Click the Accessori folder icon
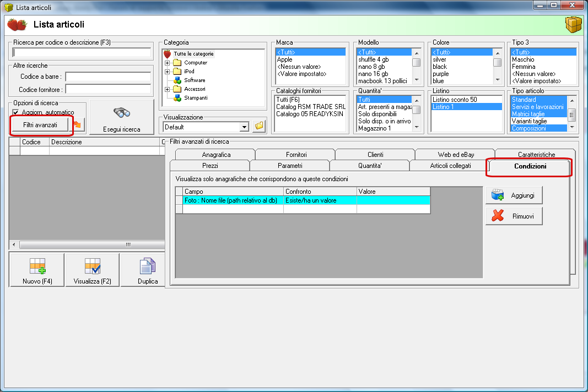The height and width of the screenshot is (392, 588). click(x=177, y=89)
